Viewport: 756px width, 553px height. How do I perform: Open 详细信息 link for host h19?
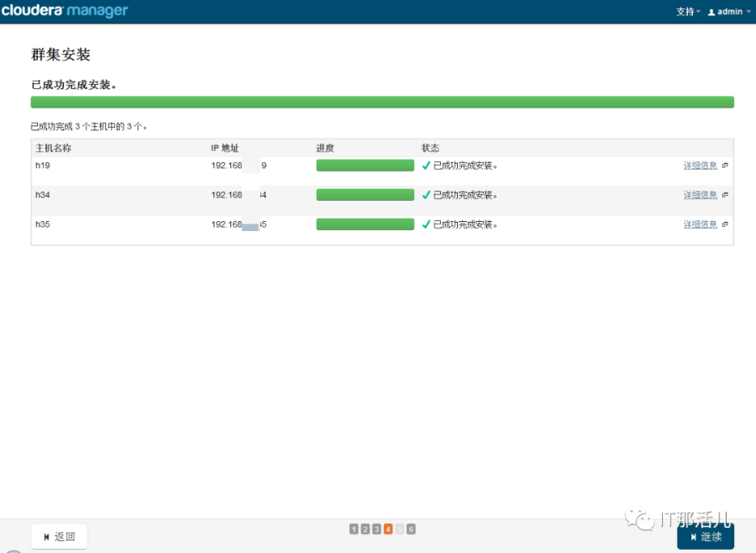tap(700, 166)
